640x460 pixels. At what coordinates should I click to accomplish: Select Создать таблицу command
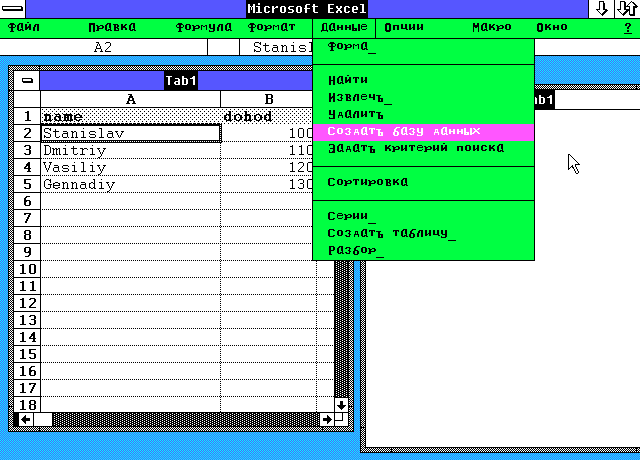(423, 233)
